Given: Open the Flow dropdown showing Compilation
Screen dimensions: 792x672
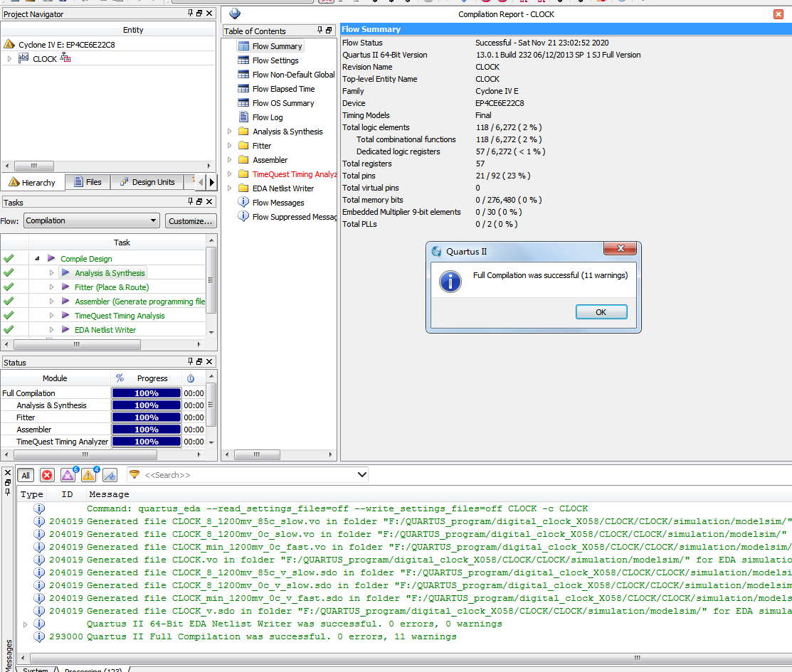Looking at the screenshot, I should (x=91, y=220).
